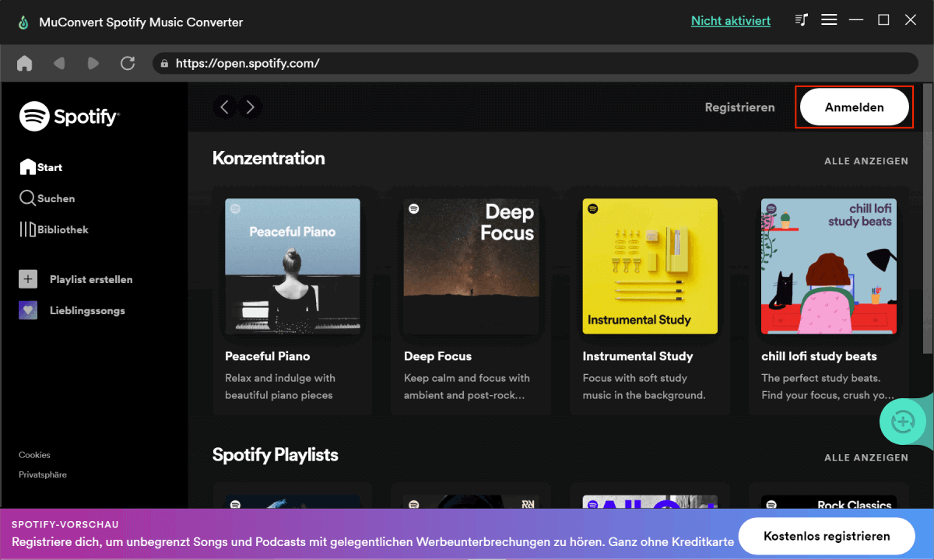Click Spotify's previous page chevron
This screenshot has width=934, height=560.
(225, 107)
